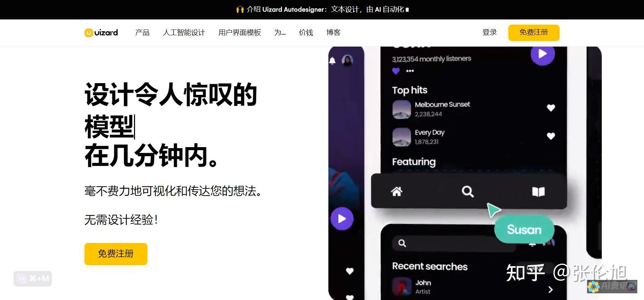
Task: Open the truncated 为... menu item
Action: (280, 33)
